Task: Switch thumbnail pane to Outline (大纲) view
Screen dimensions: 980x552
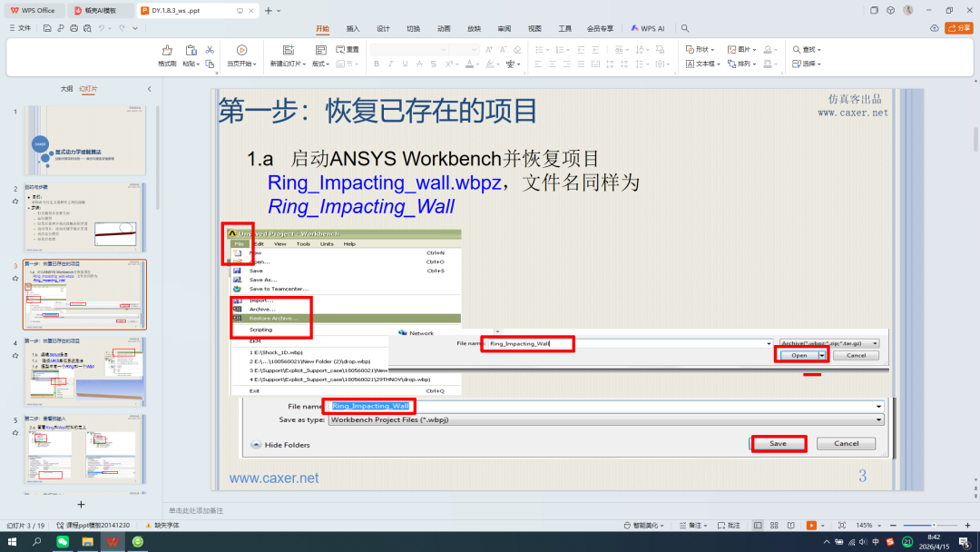Action: pyautogui.click(x=66, y=89)
